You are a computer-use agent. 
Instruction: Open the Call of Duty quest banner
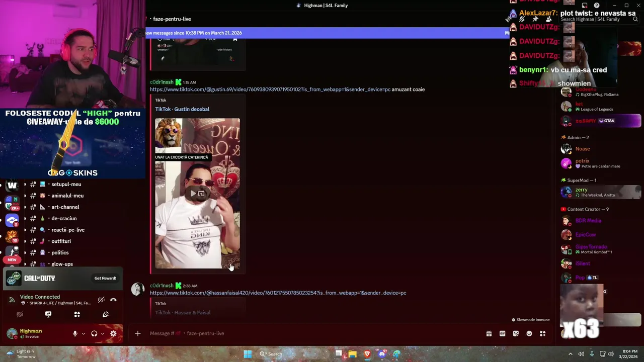pyautogui.click(x=63, y=278)
